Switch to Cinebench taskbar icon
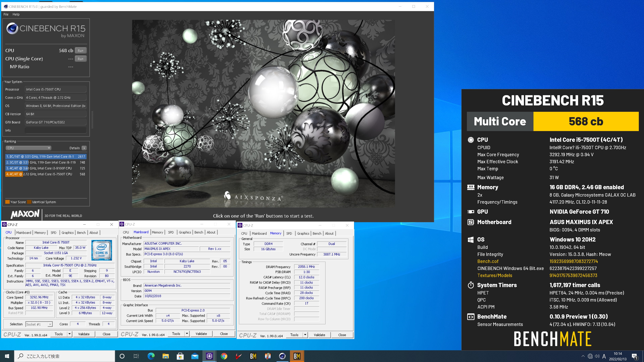The image size is (644, 362). [282, 356]
